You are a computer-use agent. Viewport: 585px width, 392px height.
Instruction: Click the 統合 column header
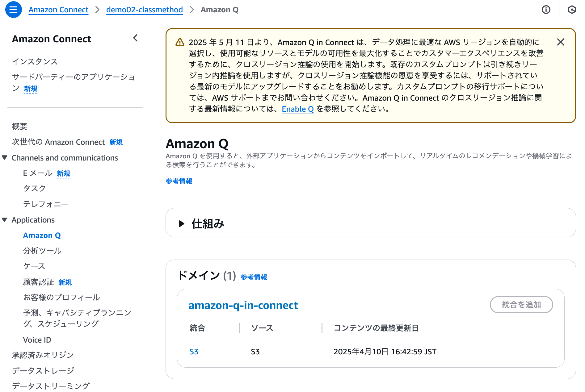point(197,328)
